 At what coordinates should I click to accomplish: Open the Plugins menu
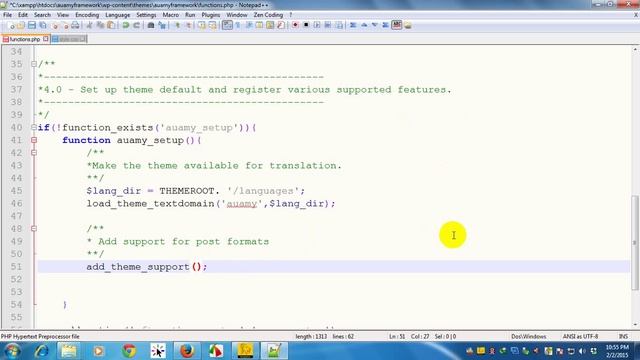(211, 15)
